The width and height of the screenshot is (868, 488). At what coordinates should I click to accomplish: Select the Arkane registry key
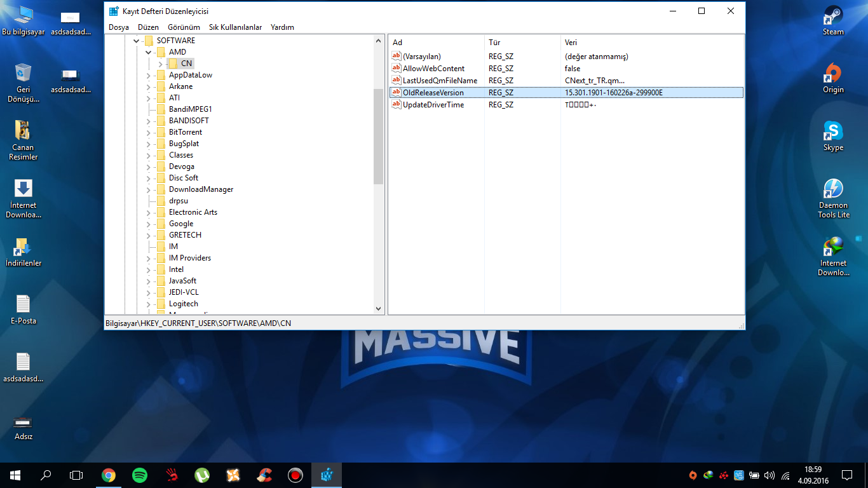(180, 86)
